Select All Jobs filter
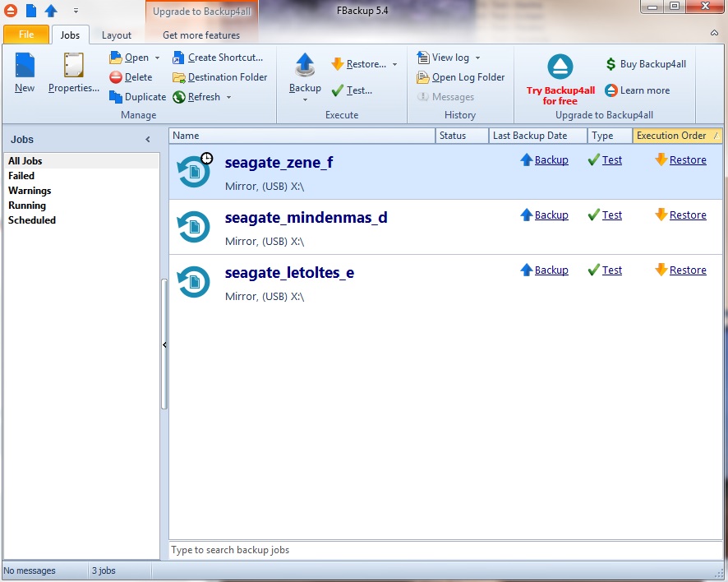Screen dimensions: 728x582 (x=81, y=161)
